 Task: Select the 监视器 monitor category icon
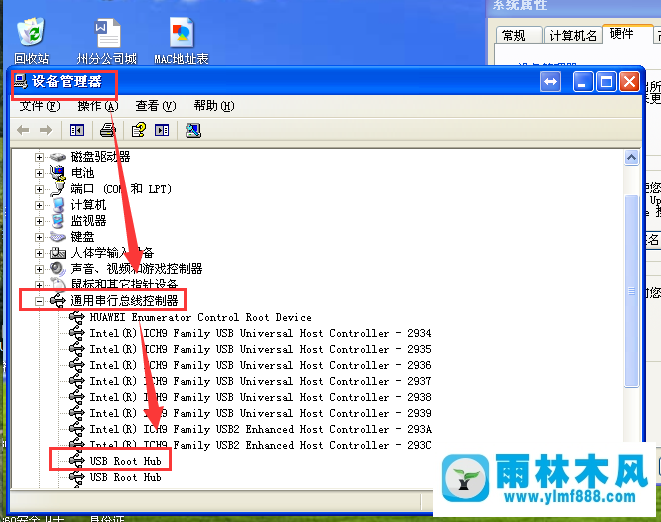[x=58, y=221]
